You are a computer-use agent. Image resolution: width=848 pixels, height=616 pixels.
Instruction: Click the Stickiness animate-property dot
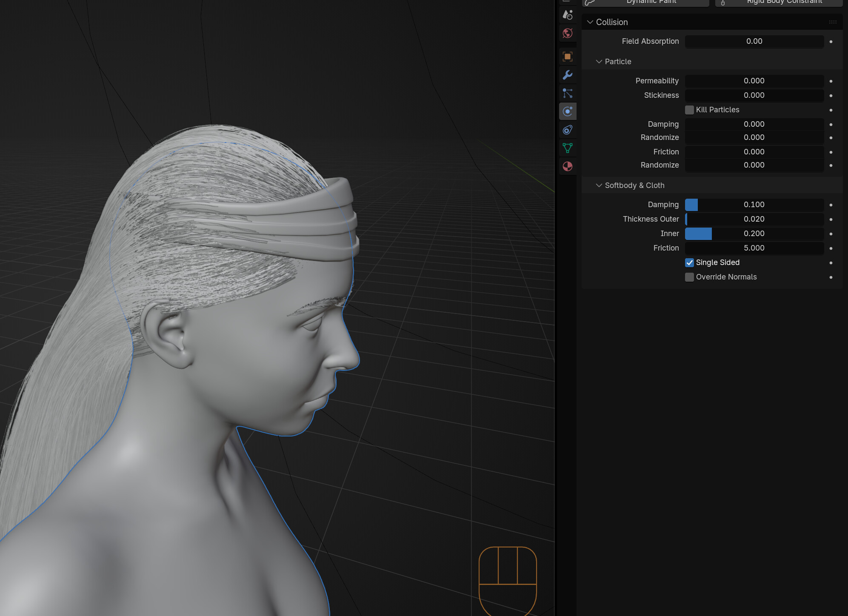(831, 96)
